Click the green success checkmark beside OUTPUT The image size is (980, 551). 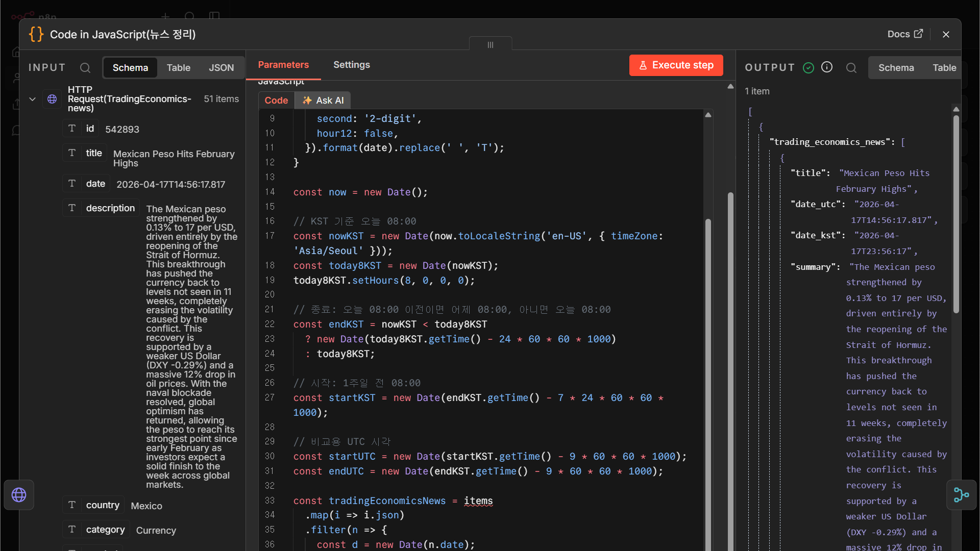[808, 68]
